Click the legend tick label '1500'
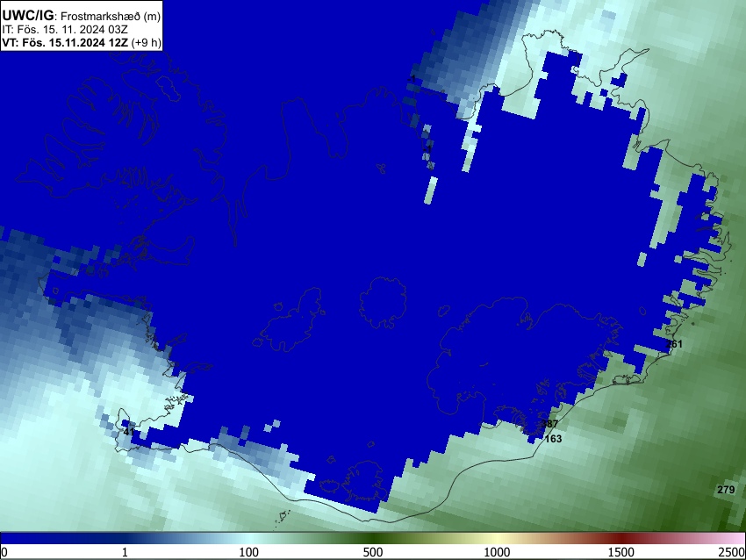Viewport: 746px width, 560px height. pos(621,552)
